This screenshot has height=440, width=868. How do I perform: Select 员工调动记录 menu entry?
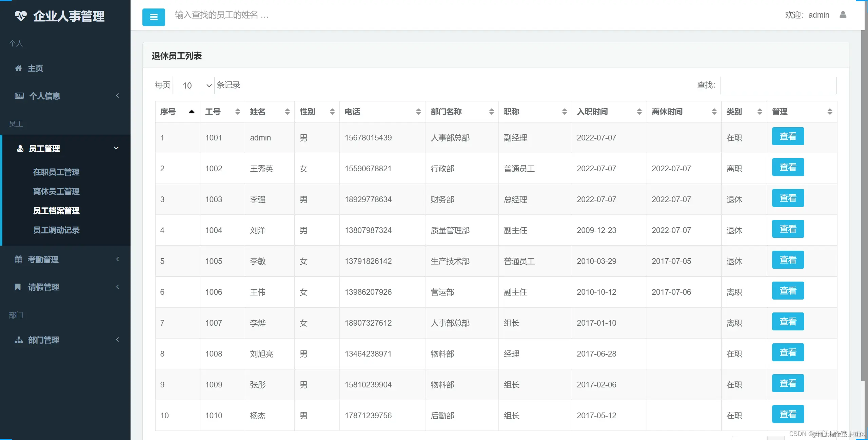(x=56, y=230)
